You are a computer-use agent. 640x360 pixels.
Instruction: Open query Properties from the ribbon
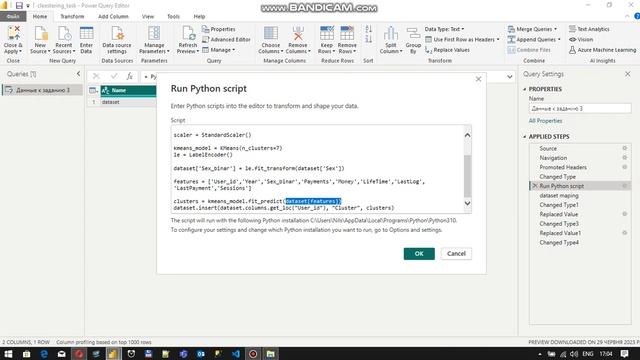point(219,29)
